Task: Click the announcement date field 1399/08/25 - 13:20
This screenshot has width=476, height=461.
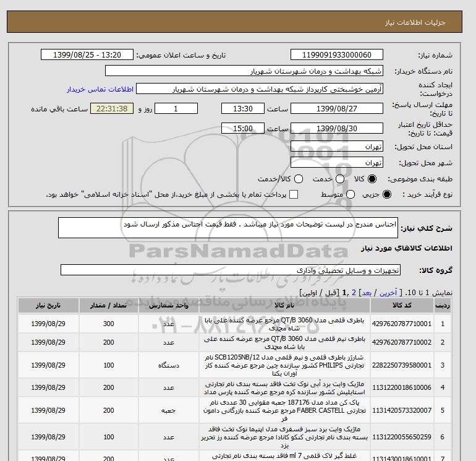Action: [87, 54]
